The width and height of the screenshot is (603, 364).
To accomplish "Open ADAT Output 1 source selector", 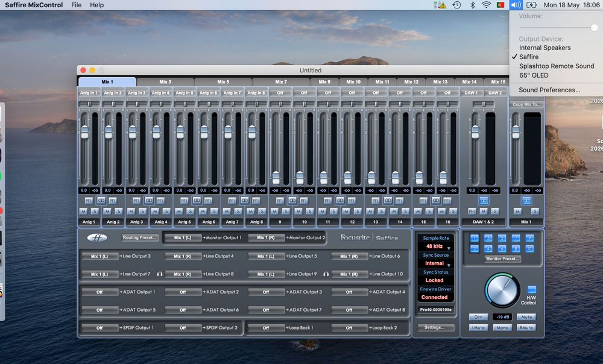I will pos(99,292).
